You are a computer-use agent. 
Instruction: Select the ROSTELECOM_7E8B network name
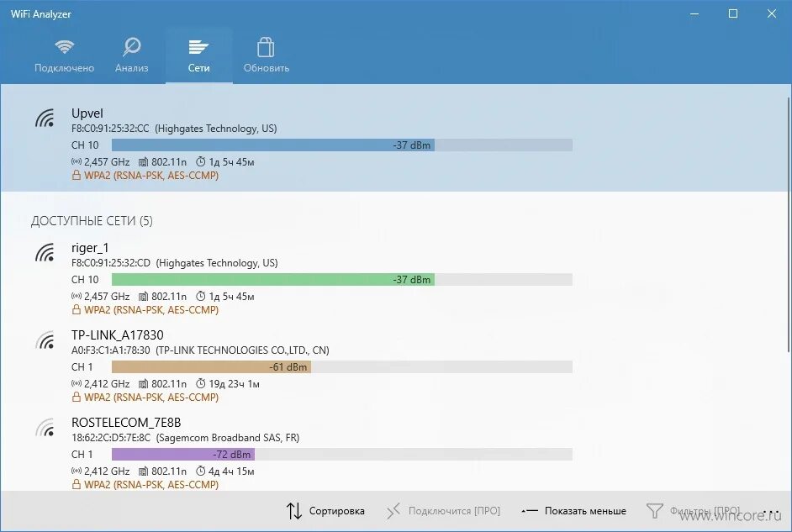[126, 423]
